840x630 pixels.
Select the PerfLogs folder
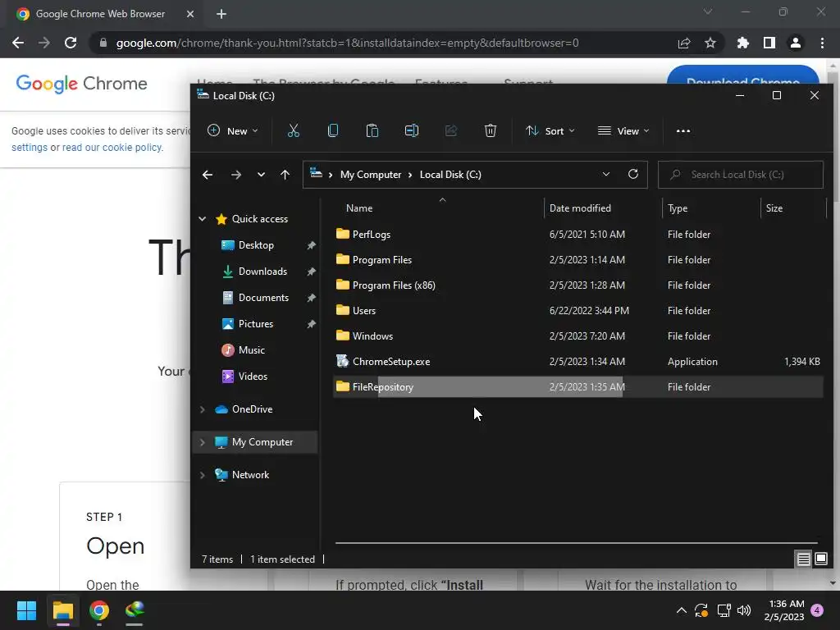578,234
